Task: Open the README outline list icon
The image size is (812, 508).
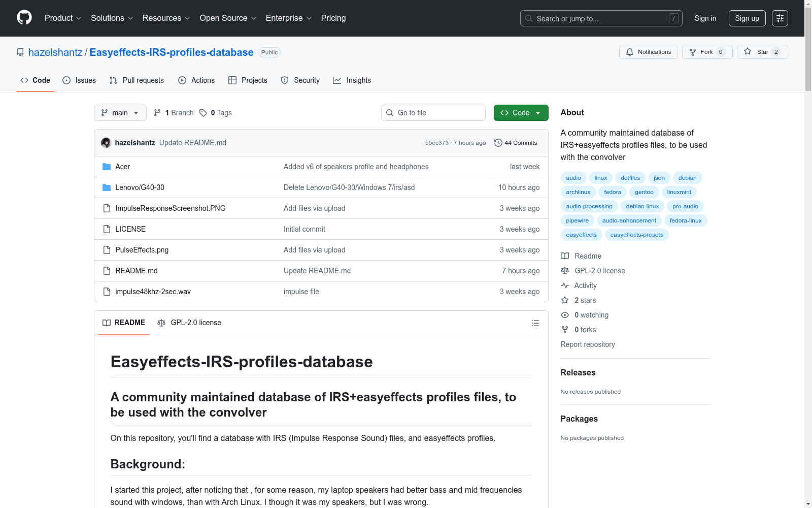Action: tap(535, 323)
